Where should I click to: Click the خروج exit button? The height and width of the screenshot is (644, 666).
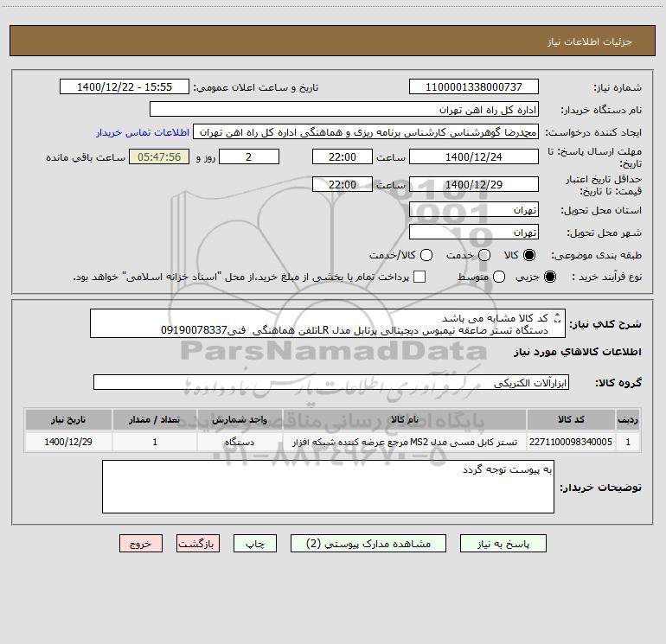click(141, 544)
